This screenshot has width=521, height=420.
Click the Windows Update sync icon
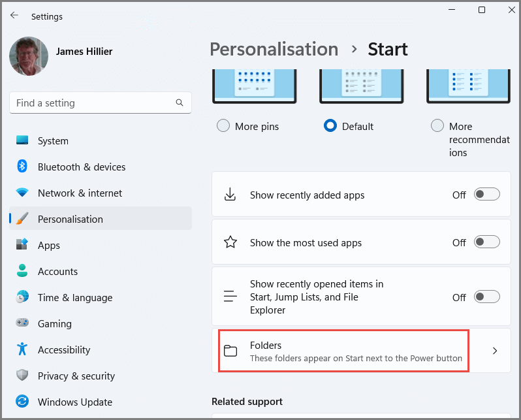point(22,401)
